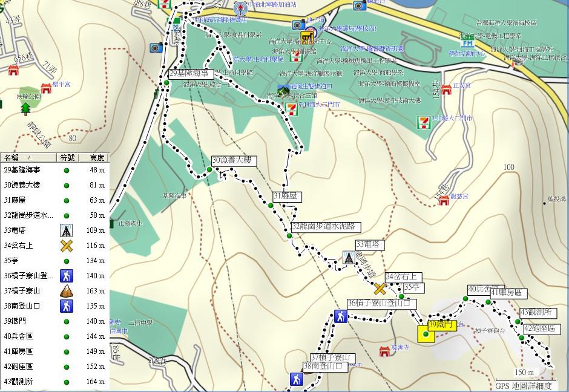Click the 正濱國小 school label on map
Screen dimensions: 569x392
click(131, 223)
